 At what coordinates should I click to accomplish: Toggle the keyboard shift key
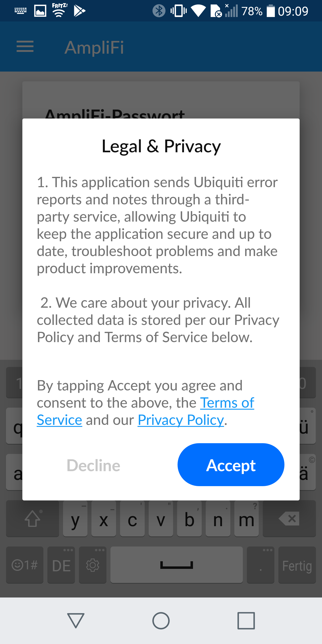[x=32, y=519]
